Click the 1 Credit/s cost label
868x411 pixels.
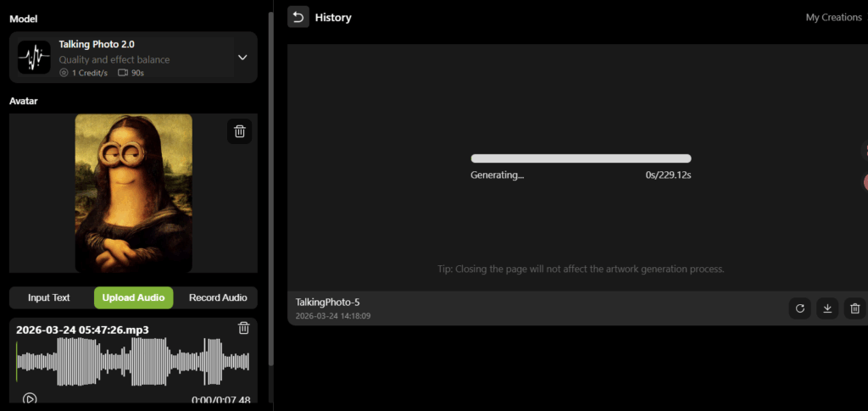point(83,73)
